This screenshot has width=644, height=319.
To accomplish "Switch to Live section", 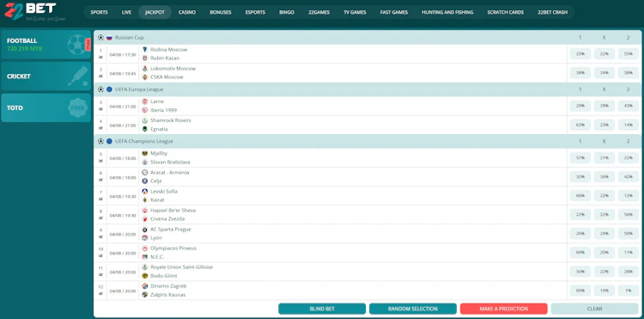I will [126, 12].
